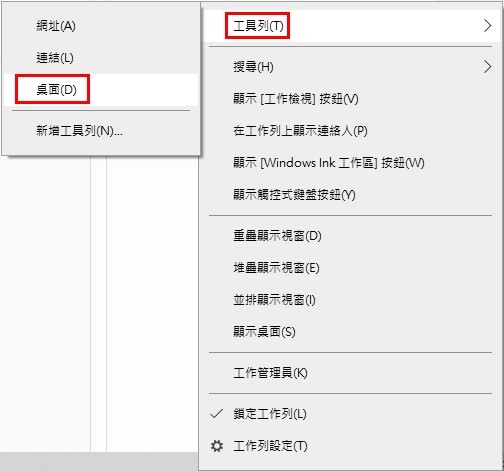Open 工作管理員(K) from context menu
This screenshot has height=471, width=504.
pos(351,373)
